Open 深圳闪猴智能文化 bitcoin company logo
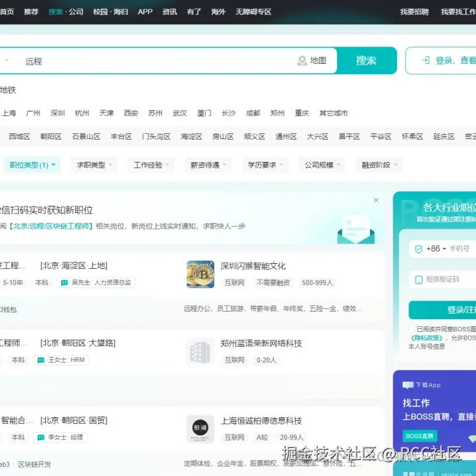Viewport: 476px width, 476px height. (200, 274)
